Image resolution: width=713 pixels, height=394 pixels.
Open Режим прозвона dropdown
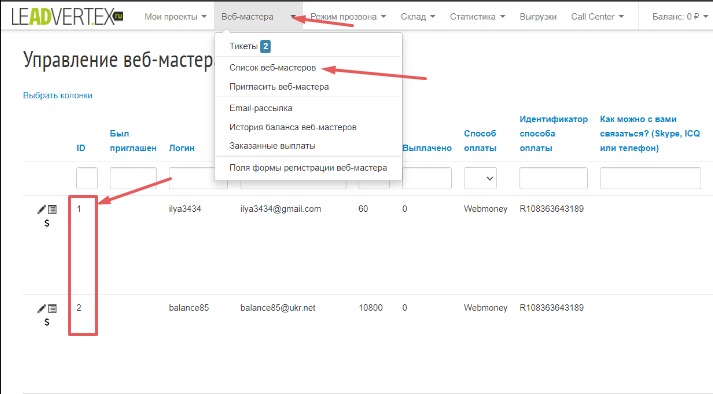[x=348, y=16]
